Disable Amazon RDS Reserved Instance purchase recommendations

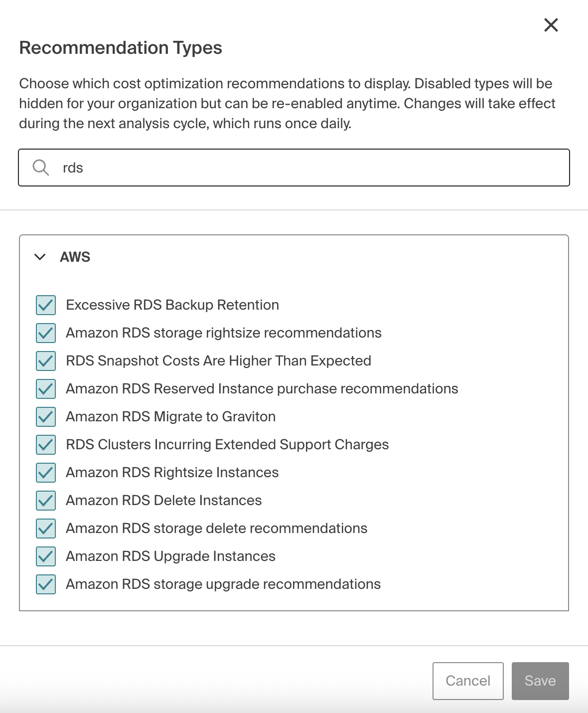tap(45, 389)
